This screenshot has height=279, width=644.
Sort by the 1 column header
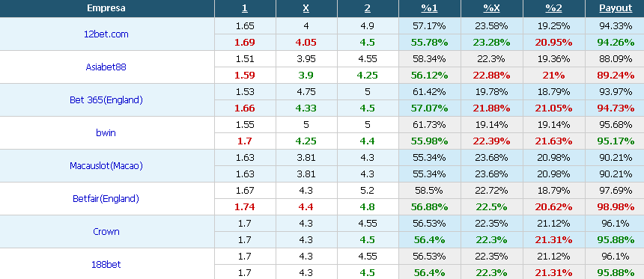(245, 8)
